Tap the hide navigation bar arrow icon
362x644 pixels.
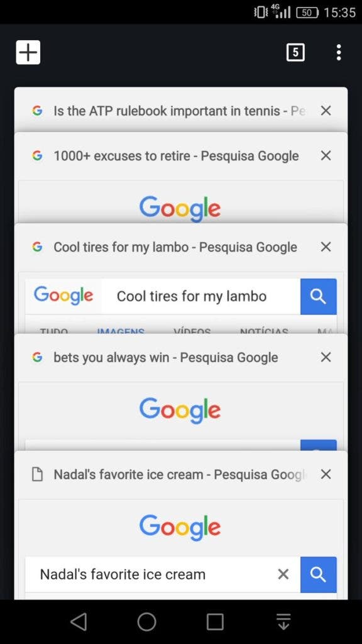pos(283,622)
